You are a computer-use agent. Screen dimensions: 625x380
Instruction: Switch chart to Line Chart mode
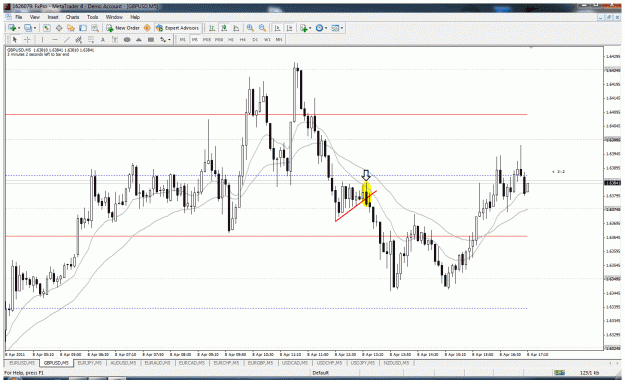(236, 28)
